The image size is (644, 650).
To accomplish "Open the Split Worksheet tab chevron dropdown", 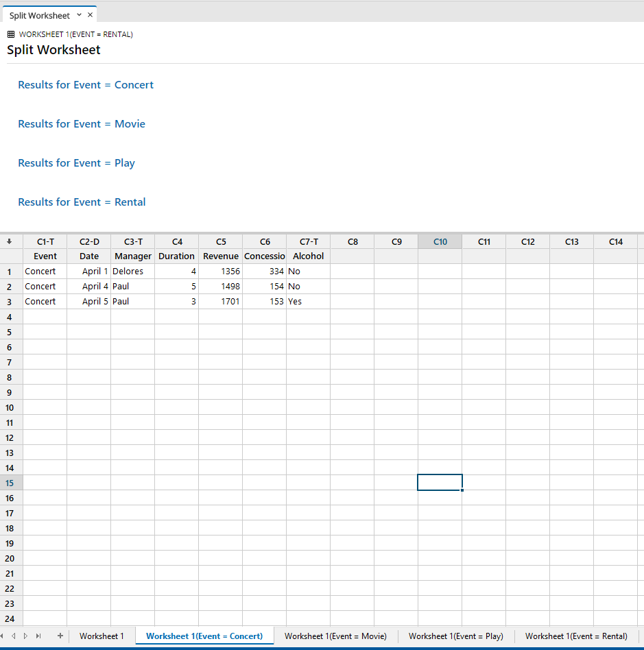I will (x=77, y=14).
